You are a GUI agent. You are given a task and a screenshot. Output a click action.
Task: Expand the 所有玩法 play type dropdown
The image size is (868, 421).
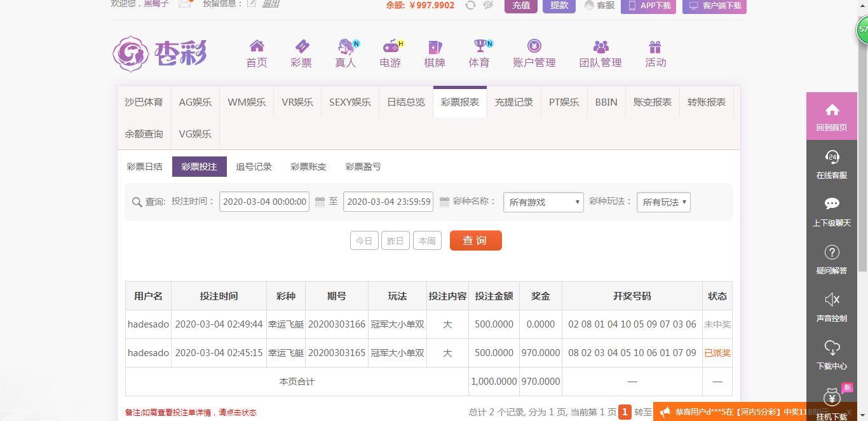[x=663, y=202]
